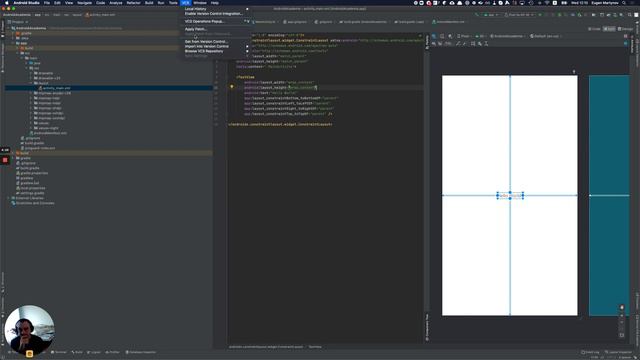Select gradle.properties file
The image size is (640, 360).
coord(34,173)
